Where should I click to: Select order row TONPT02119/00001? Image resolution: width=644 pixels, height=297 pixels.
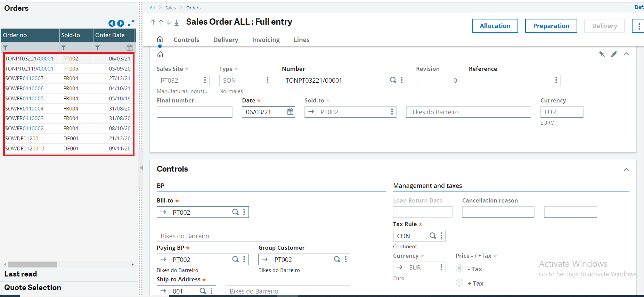68,68
